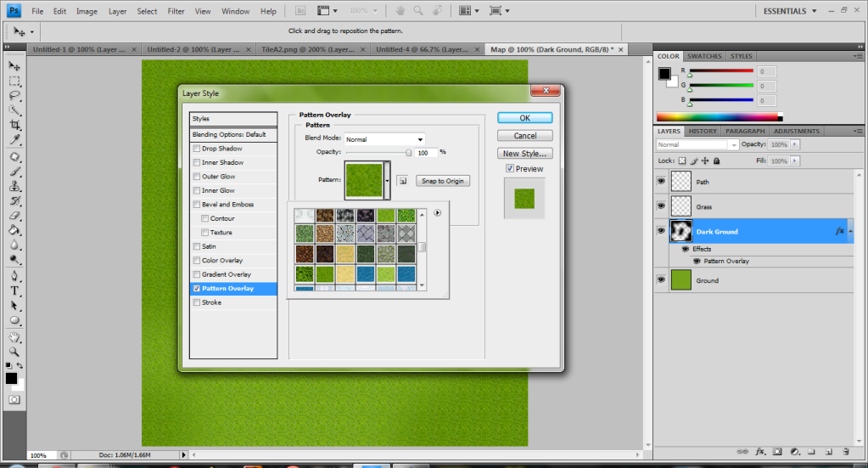Screen dimensions: 868x468
Task: Activate the Hand tool in toolbox
Action: tap(15, 337)
